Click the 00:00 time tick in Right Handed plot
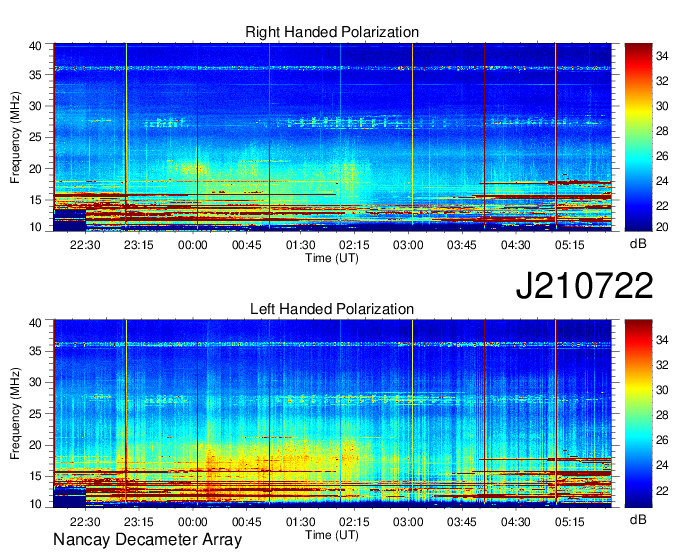This screenshot has height=552, width=680. click(193, 245)
